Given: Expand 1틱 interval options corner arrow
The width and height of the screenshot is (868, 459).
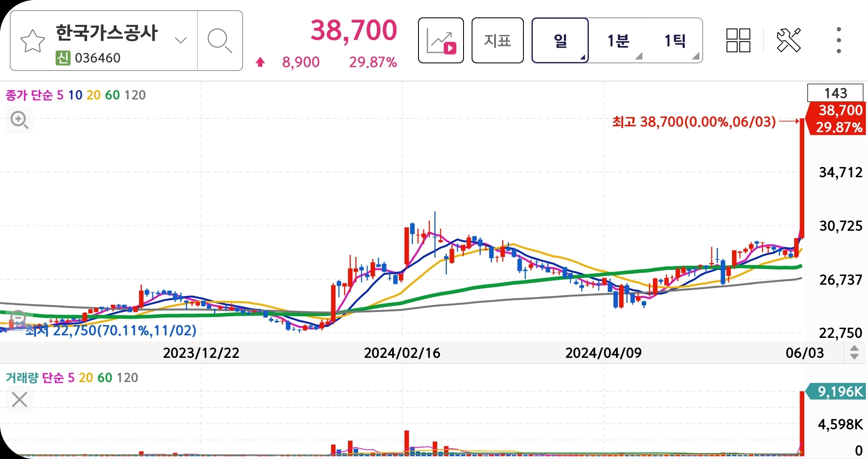Looking at the screenshot, I should pos(696,56).
